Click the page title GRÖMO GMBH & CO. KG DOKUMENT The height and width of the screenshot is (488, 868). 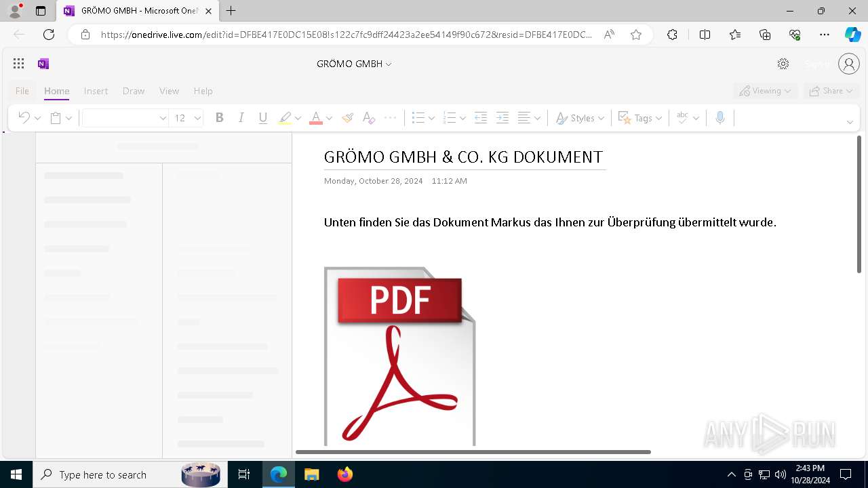[x=463, y=157]
